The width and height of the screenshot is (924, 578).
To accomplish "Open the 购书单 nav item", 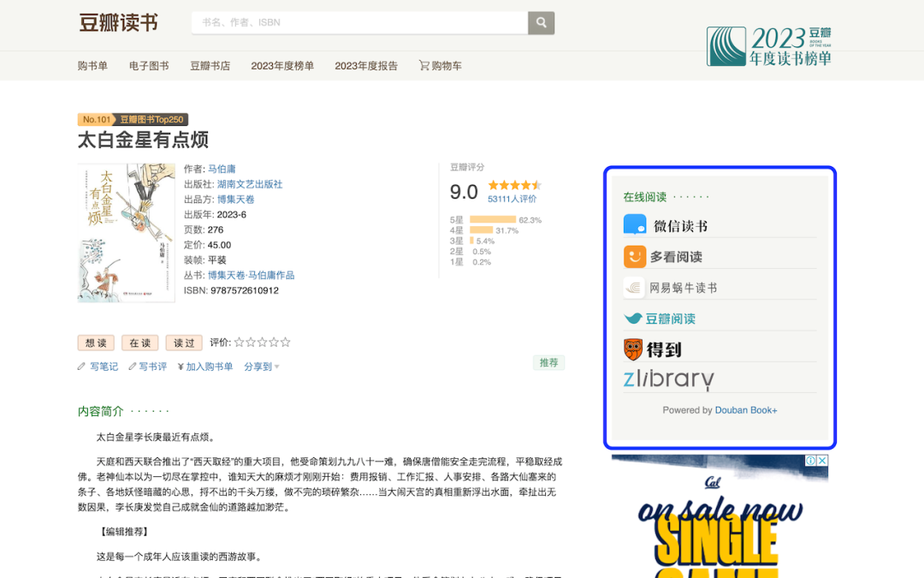I will pos(92,65).
